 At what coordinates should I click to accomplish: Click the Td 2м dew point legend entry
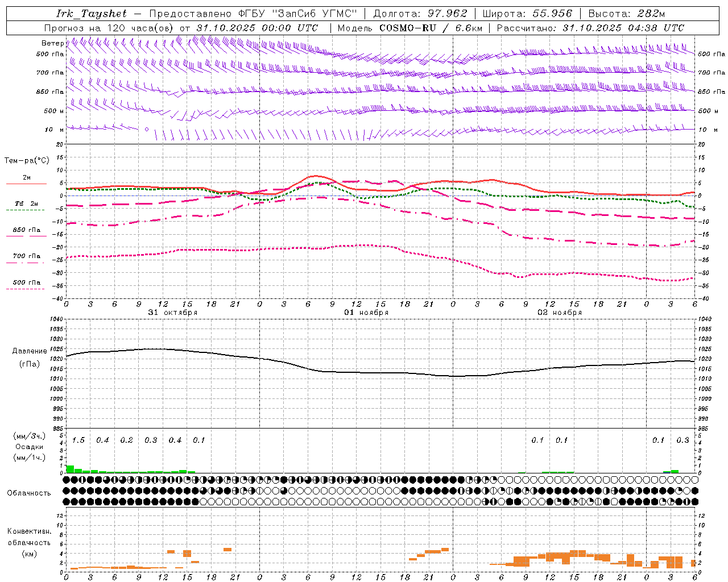pos(27,203)
